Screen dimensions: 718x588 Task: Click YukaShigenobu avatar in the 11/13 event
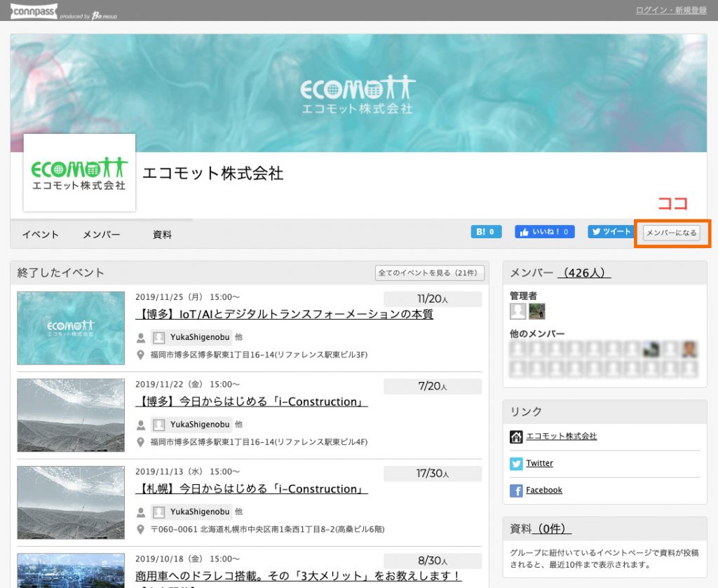pyautogui.click(x=159, y=512)
